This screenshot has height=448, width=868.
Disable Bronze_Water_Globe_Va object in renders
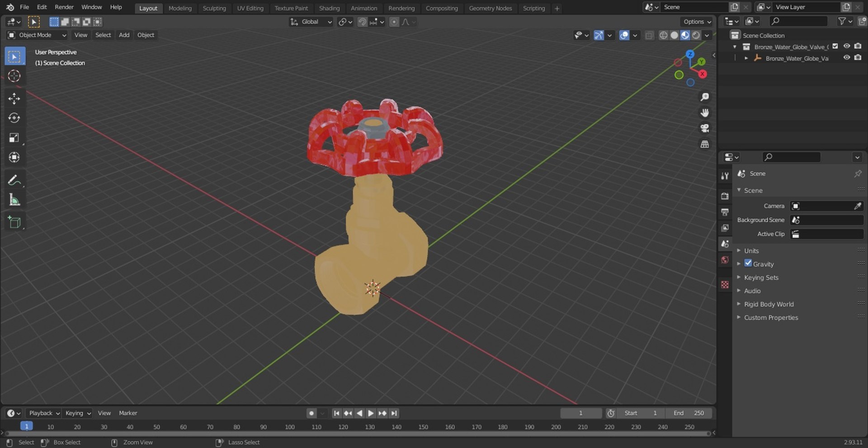pyautogui.click(x=858, y=58)
